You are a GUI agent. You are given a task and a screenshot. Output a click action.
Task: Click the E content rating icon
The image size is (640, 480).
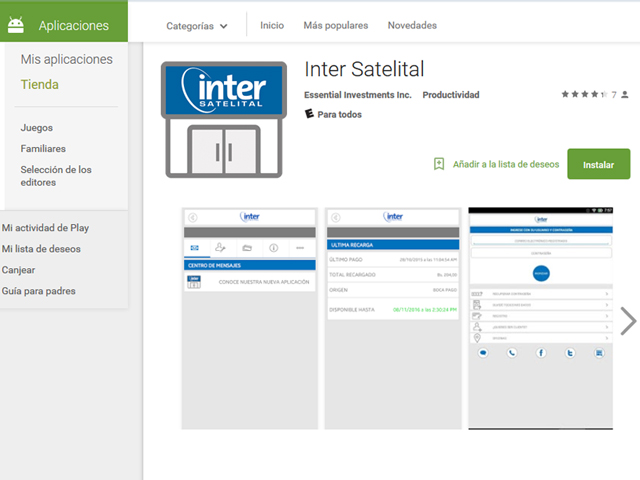309,114
